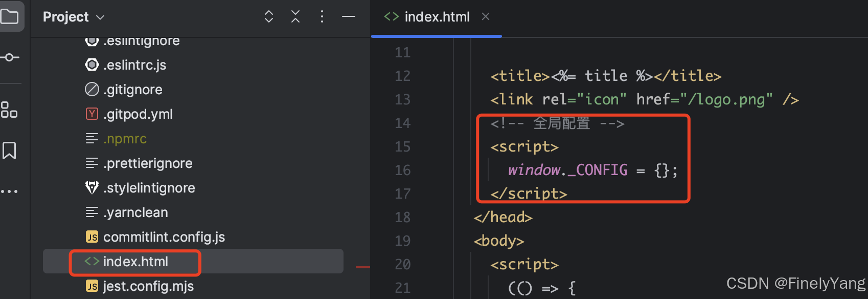Hide the Project panel with minimize dash
The width and height of the screenshot is (868, 299).
[349, 17]
